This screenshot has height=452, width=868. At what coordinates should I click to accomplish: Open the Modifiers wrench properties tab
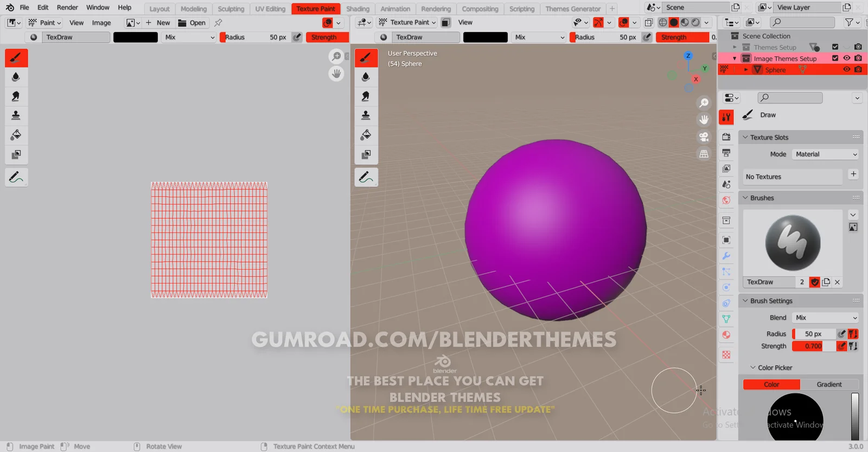726,256
